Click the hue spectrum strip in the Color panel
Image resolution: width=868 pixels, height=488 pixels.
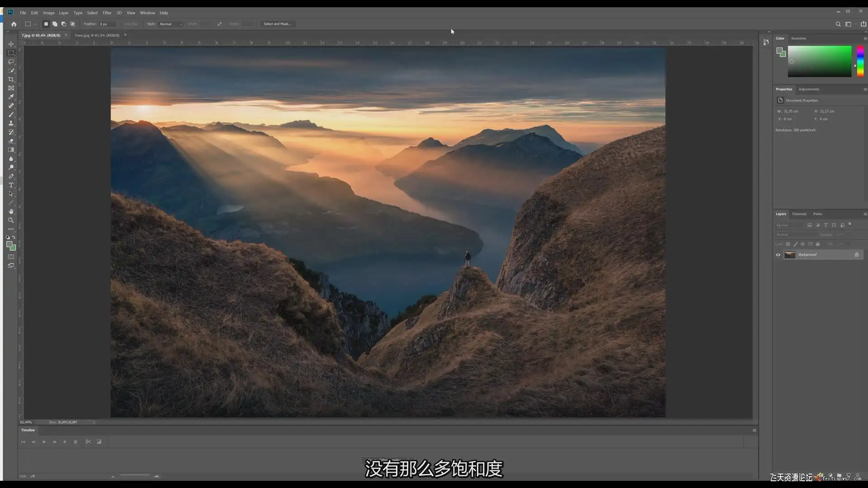[860, 61]
